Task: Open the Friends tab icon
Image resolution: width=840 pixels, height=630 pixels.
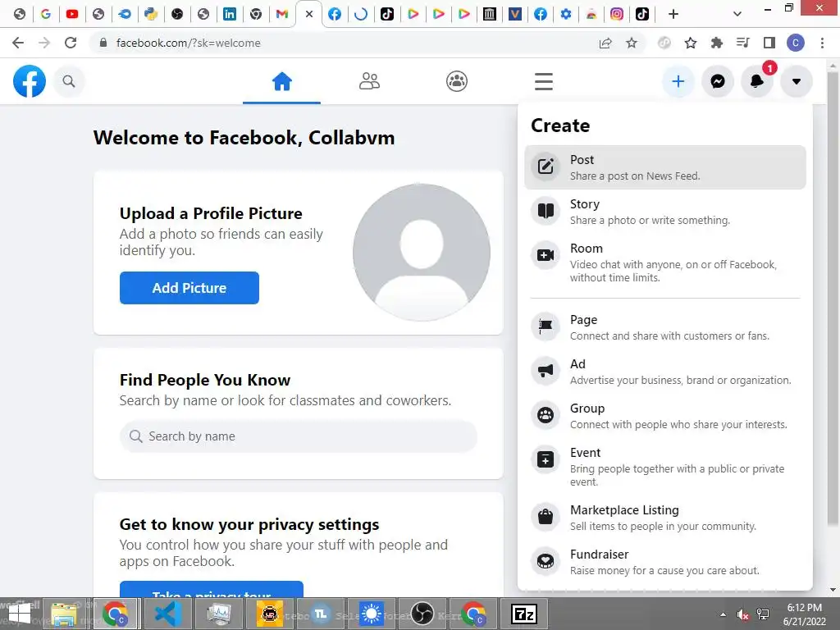Action: tap(369, 81)
